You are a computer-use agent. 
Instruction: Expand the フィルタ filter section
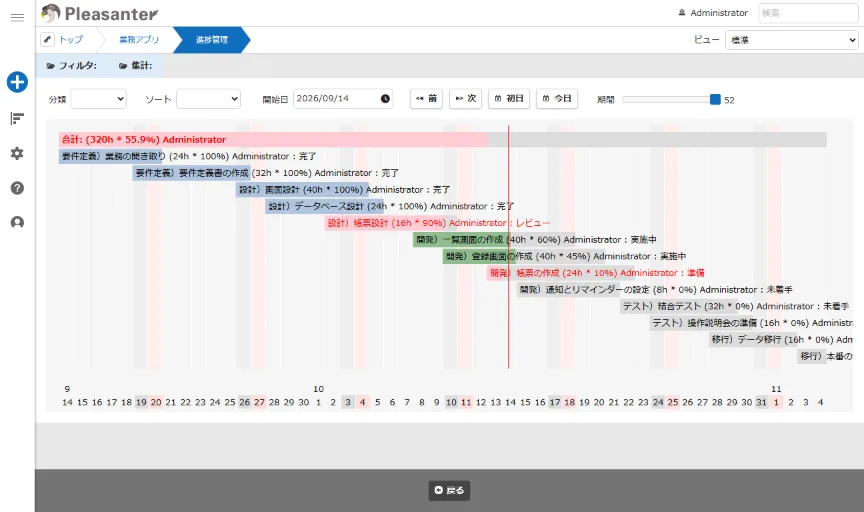coord(72,66)
